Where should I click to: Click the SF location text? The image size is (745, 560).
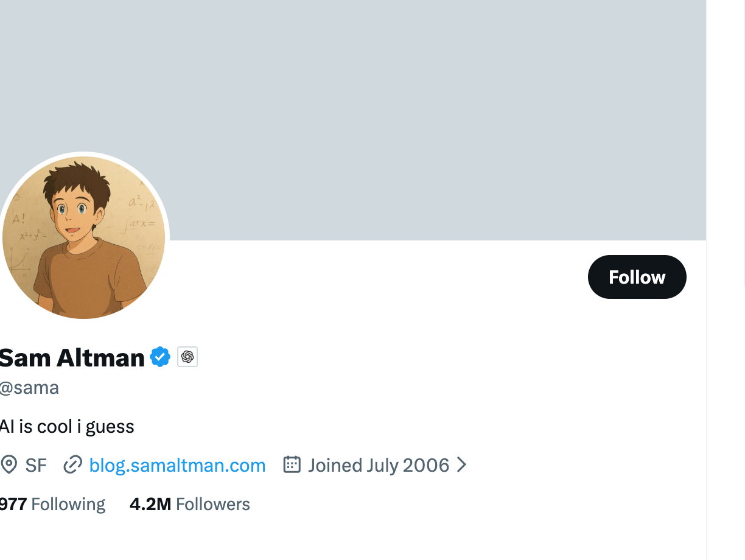click(36, 465)
